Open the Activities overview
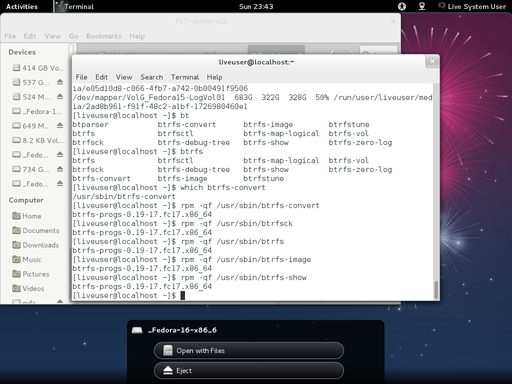 coord(22,6)
